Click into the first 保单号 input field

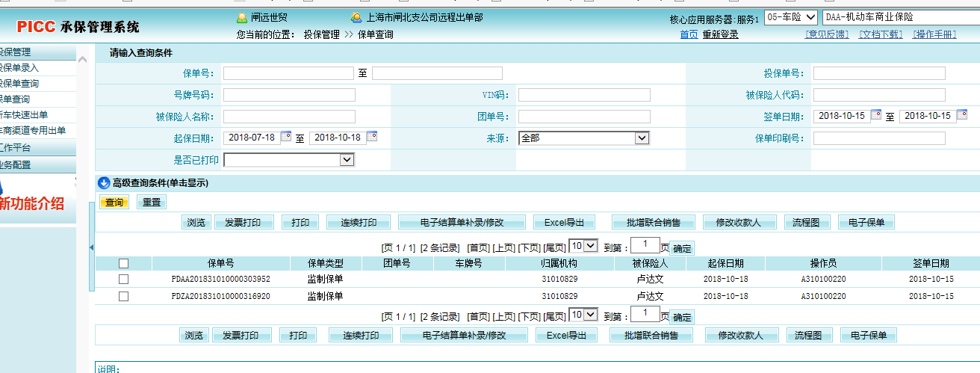click(x=288, y=73)
